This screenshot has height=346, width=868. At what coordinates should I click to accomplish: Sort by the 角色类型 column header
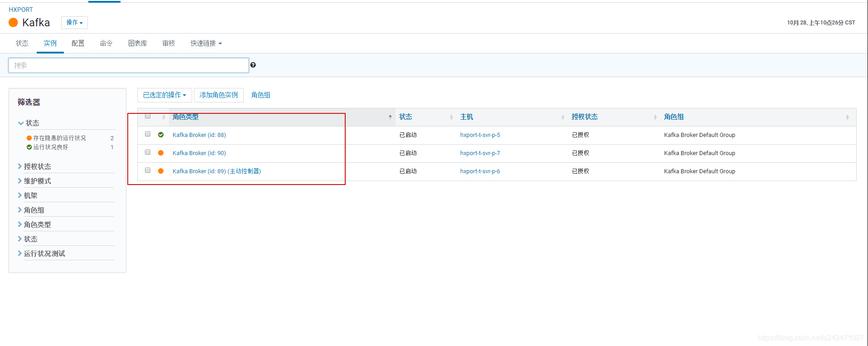(x=185, y=117)
